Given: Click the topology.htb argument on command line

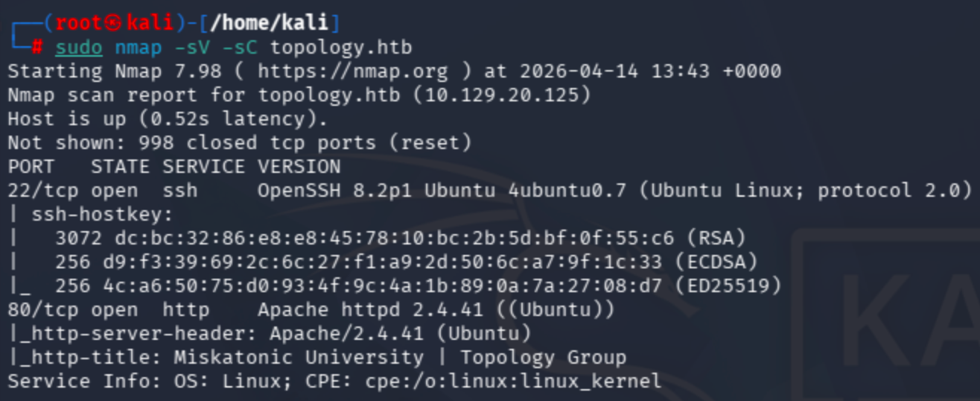Looking at the screenshot, I should point(340,48).
